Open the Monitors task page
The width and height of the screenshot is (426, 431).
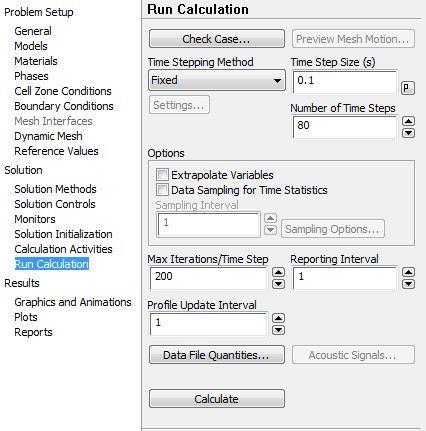[35, 219]
